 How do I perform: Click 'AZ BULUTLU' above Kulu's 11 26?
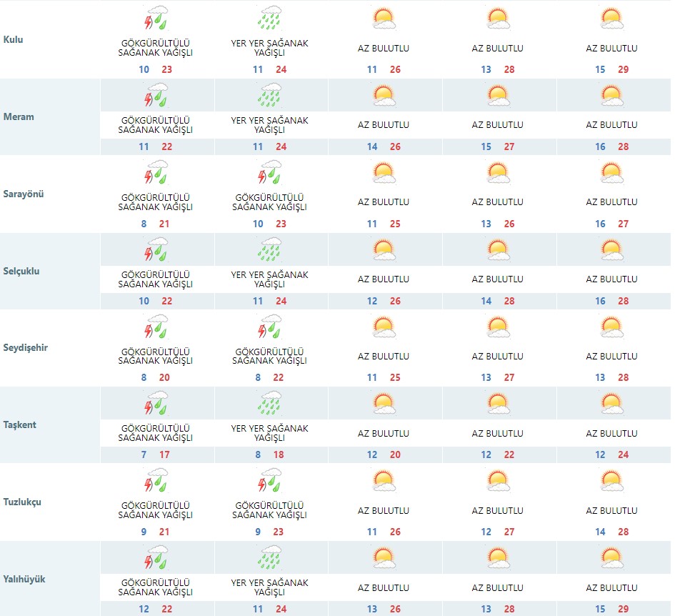[x=384, y=49]
